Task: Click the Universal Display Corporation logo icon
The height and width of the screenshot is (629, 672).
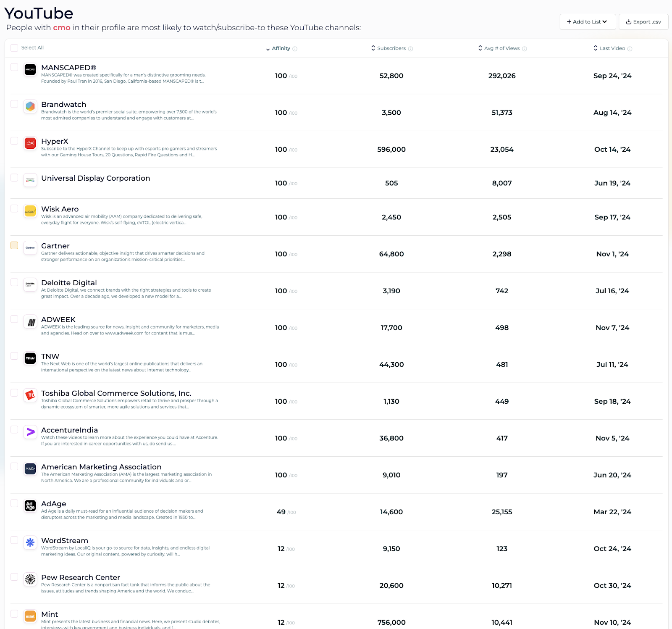Action: [x=30, y=180]
